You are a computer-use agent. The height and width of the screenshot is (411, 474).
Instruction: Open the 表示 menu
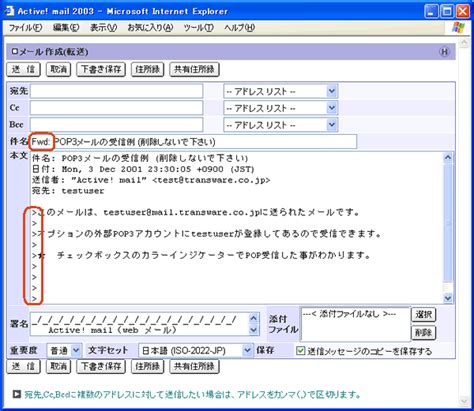click(103, 28)
